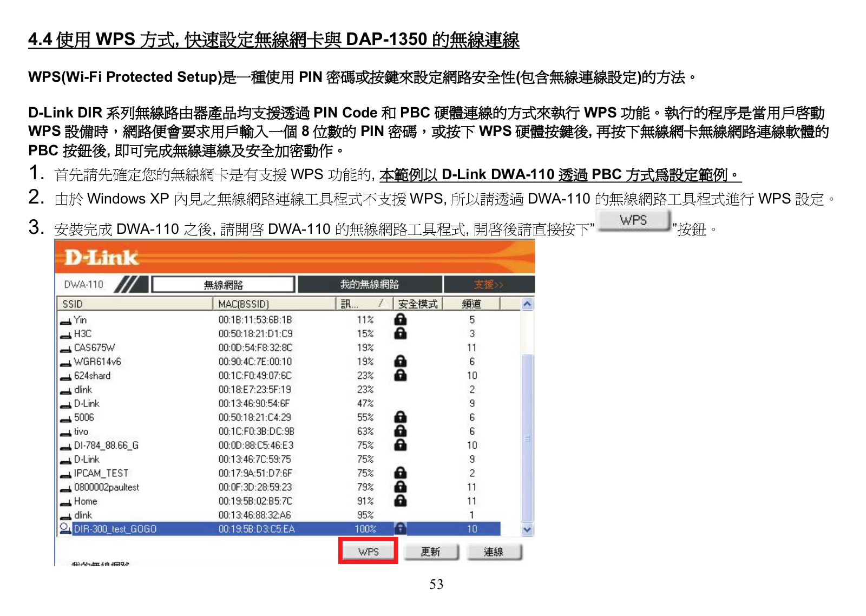Screen dimensions: 866x616
Task: Click the network icon beside IPCAM_TEST
Action: click(x=66, y=474)
